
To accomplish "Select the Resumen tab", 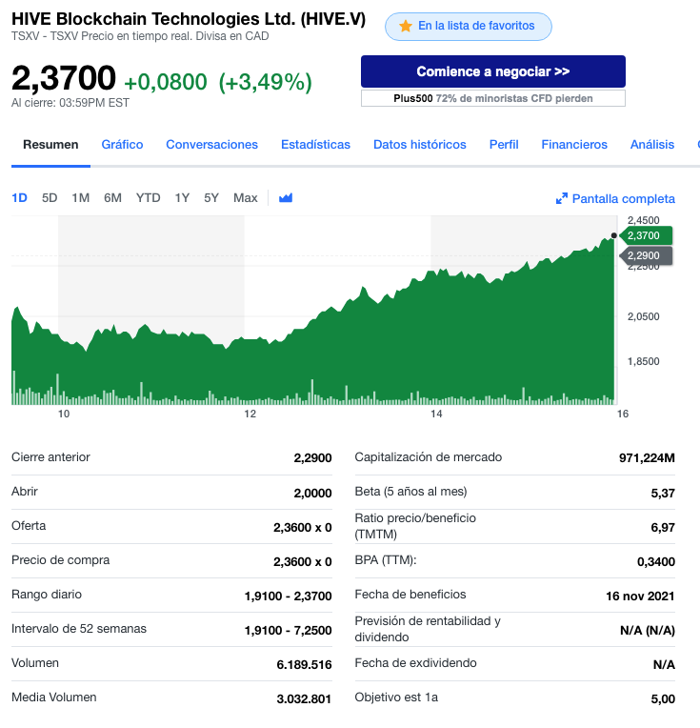I will (50, 145).
